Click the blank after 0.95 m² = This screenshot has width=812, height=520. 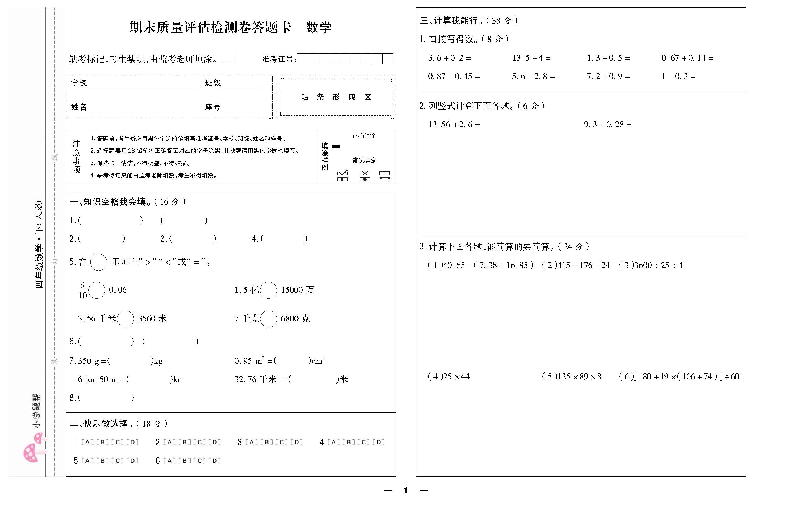tap(292, 361)
